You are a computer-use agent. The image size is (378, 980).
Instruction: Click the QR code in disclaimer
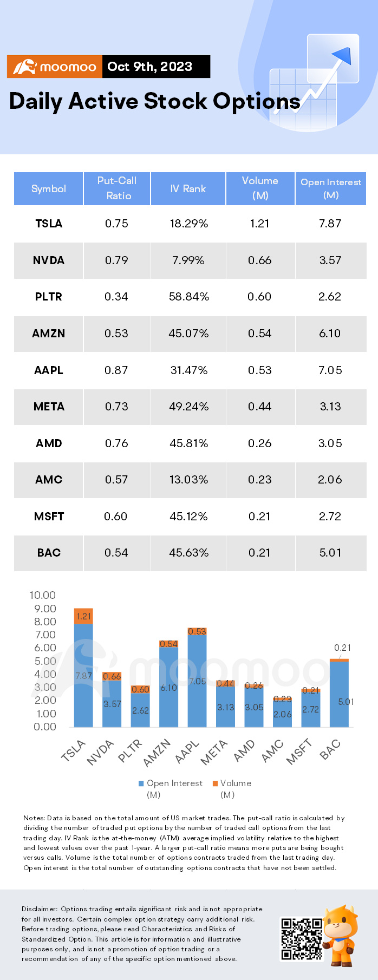(302, 939)
